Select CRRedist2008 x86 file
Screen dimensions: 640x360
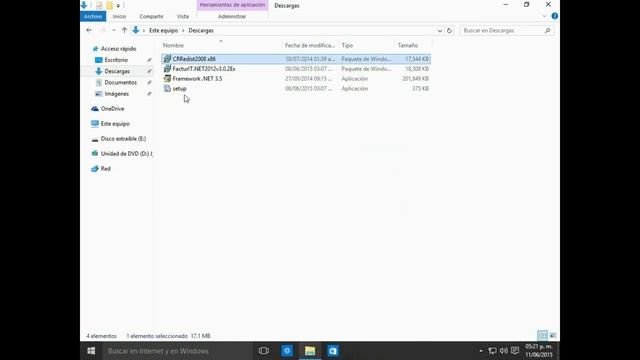pos(296,59)
